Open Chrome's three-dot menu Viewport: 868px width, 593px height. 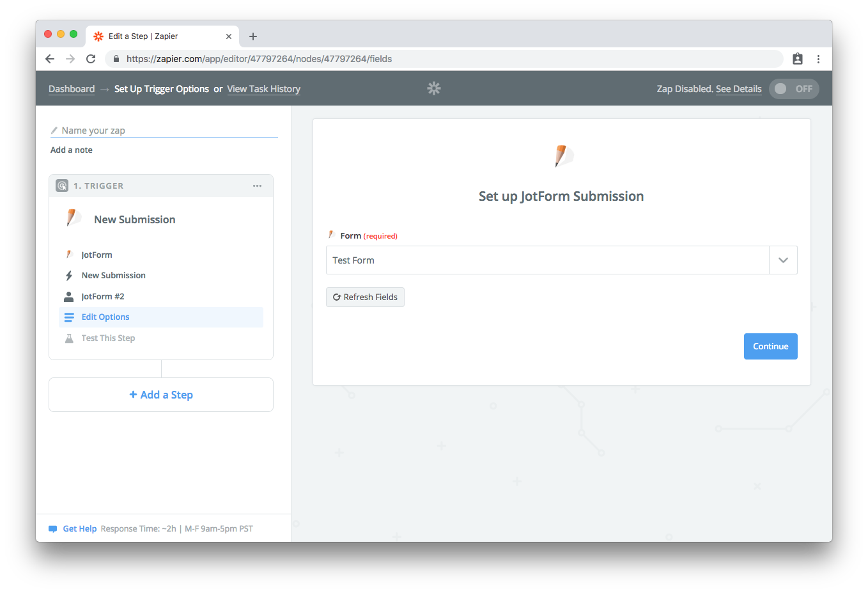(x=818, y=59)
